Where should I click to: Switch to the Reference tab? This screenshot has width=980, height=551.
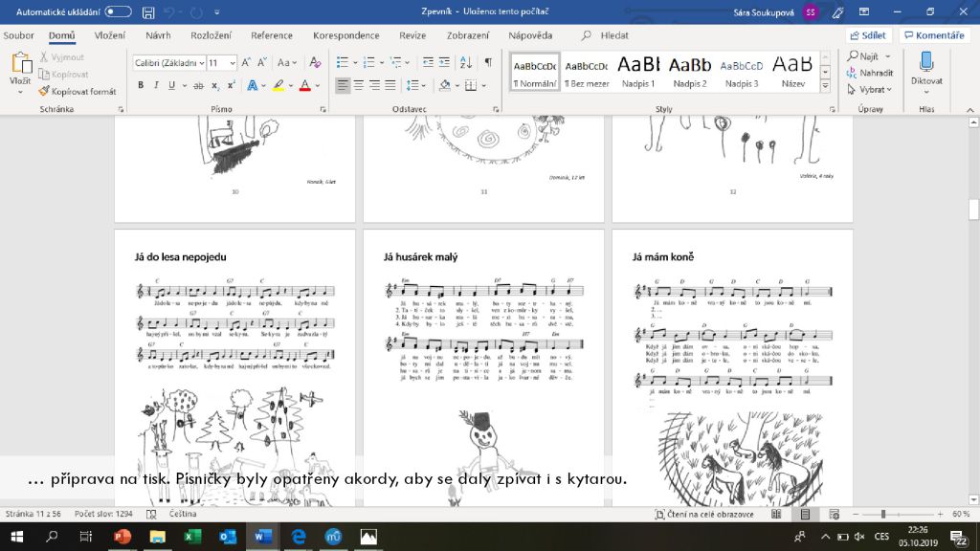coord(272,35)
